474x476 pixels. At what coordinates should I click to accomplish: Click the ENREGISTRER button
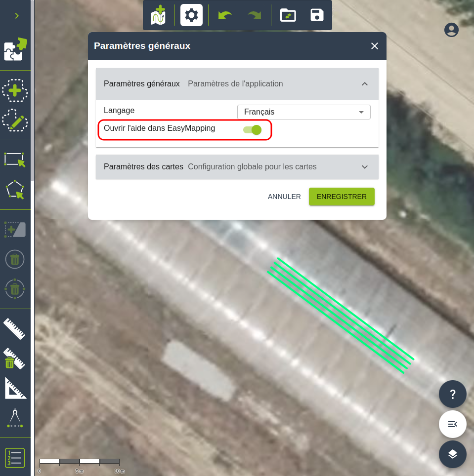(x=342, y=197)
